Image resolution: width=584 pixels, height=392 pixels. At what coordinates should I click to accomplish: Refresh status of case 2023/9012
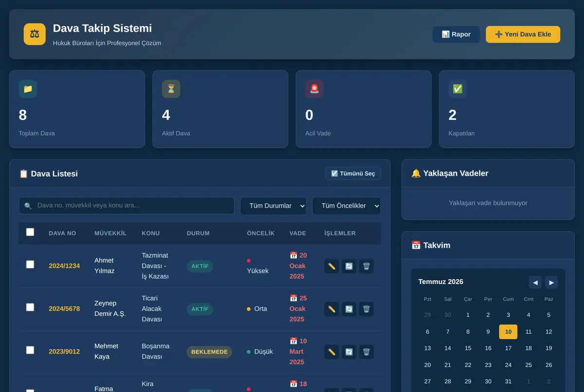[349, 352]
